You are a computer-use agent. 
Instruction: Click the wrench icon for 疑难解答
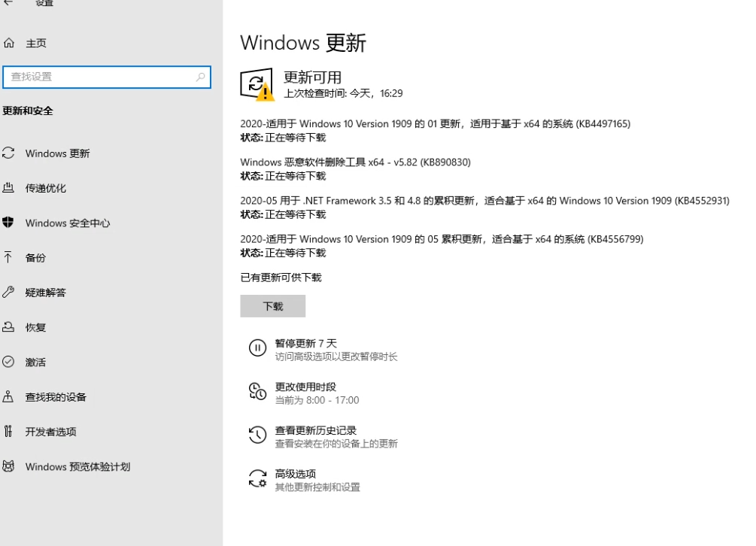coord(8,292)
